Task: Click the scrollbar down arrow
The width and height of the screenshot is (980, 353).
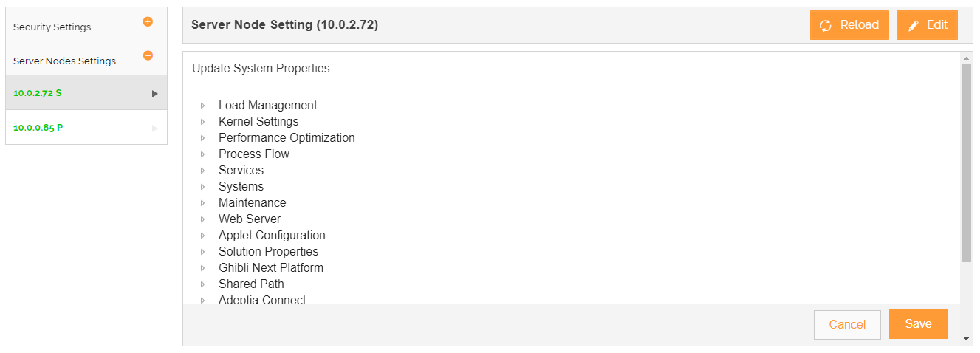Action: (x=967, y=339)
